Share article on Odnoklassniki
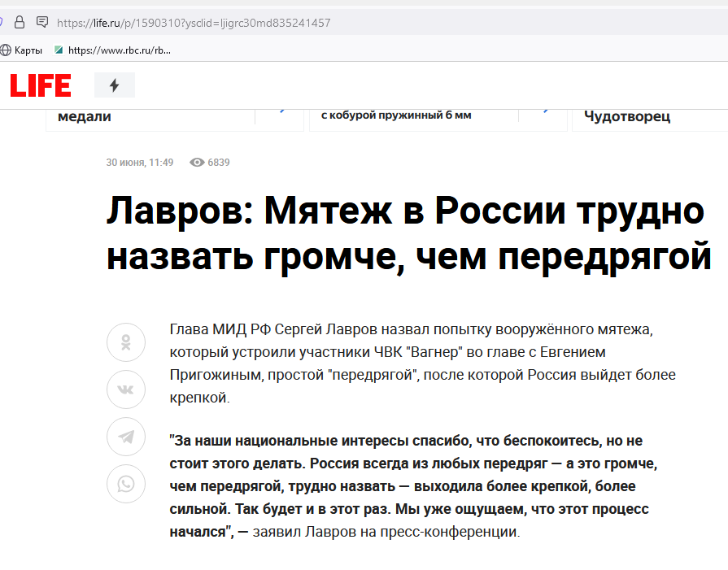Image resolution: width=728 pixels, height=570 pixels. (x=126, y=342)
